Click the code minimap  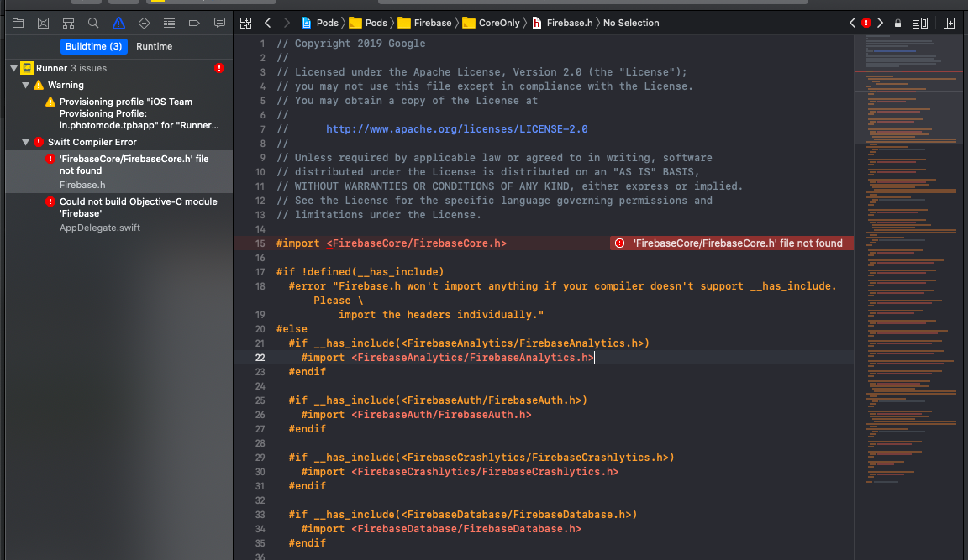(910, 259)
